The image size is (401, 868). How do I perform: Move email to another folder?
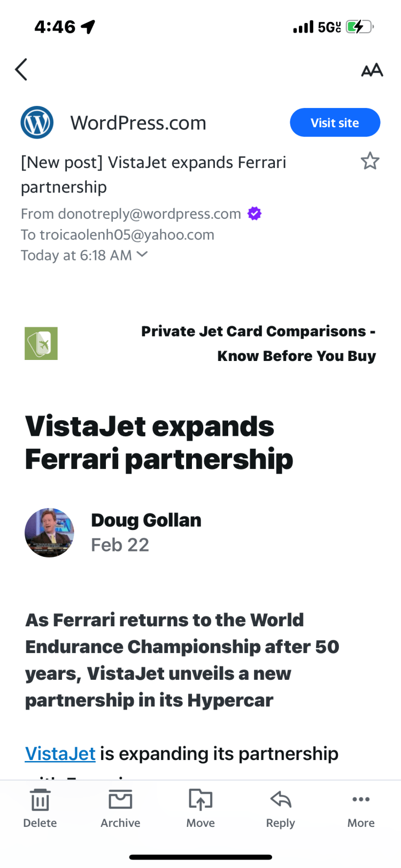200,808
